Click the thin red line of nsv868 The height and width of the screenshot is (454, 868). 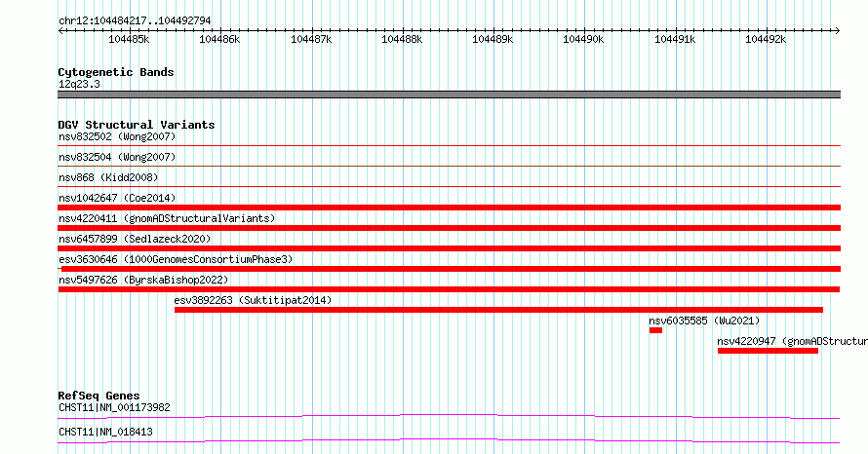449,186
